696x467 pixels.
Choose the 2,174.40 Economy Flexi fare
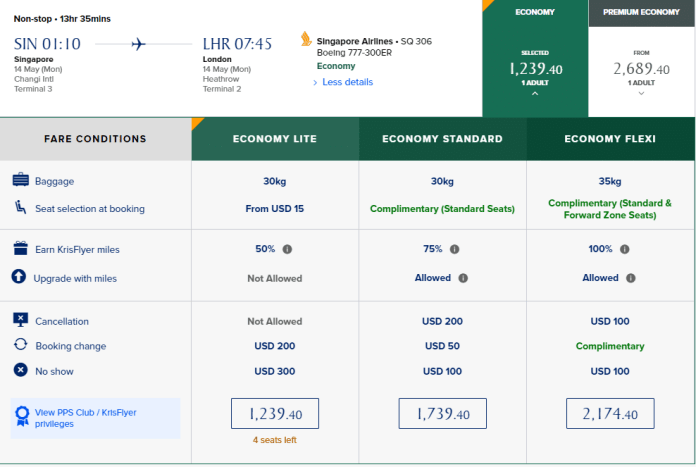(610, 413)
